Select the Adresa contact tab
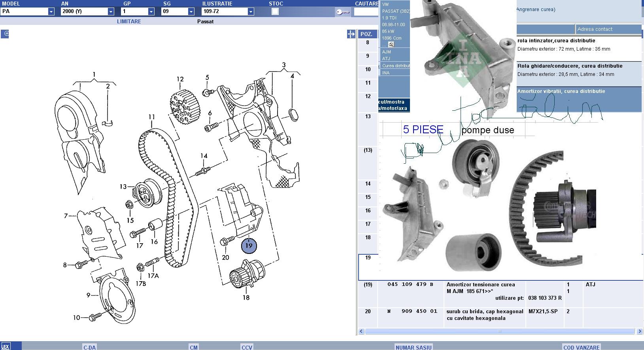Image resolution: width=644 pixels, height=350 pixels. [595, 29]
